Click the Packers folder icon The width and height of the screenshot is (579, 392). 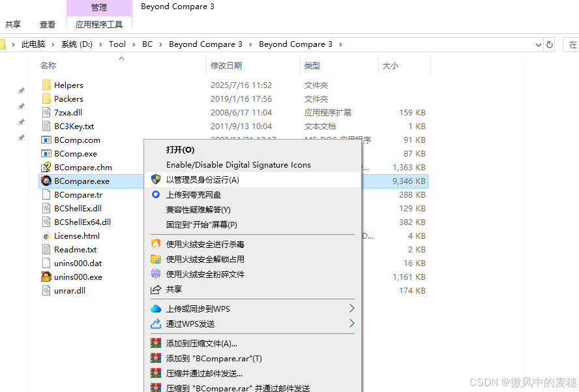(46, 98)
